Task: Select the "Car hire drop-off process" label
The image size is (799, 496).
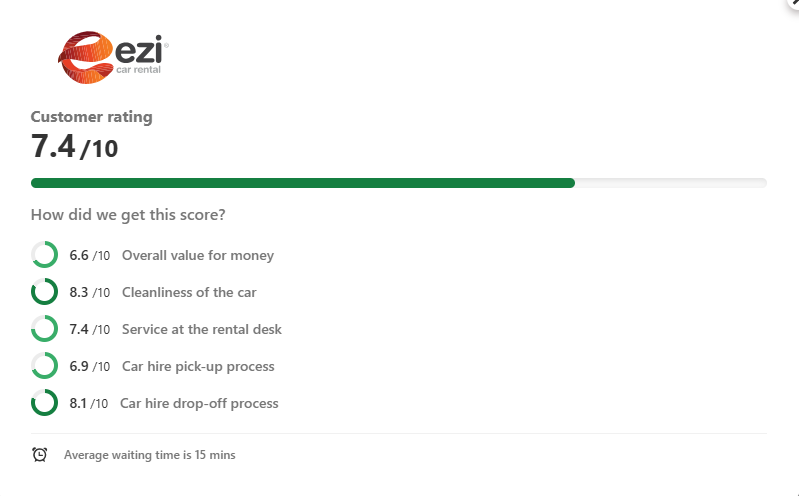Action: tap(199, 403)
